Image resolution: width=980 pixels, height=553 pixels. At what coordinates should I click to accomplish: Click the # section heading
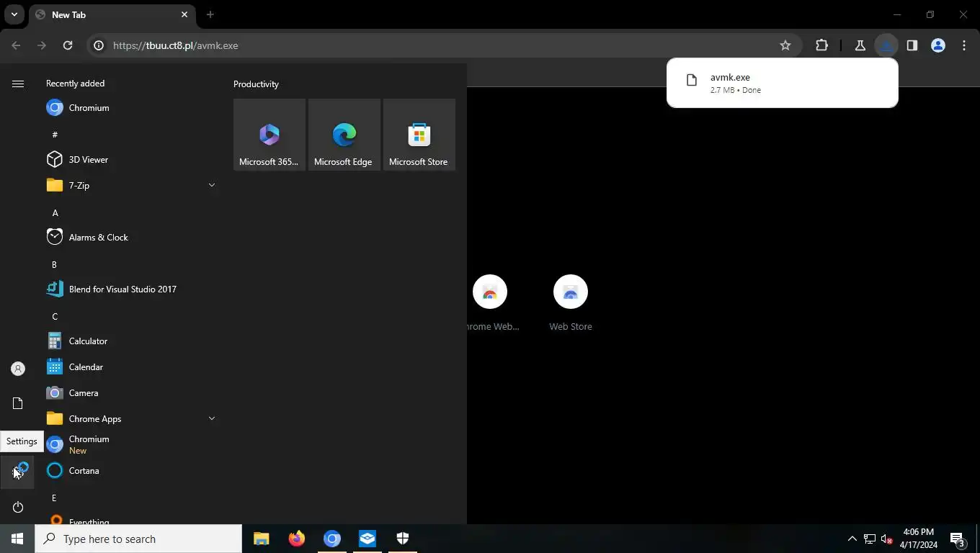55,135
